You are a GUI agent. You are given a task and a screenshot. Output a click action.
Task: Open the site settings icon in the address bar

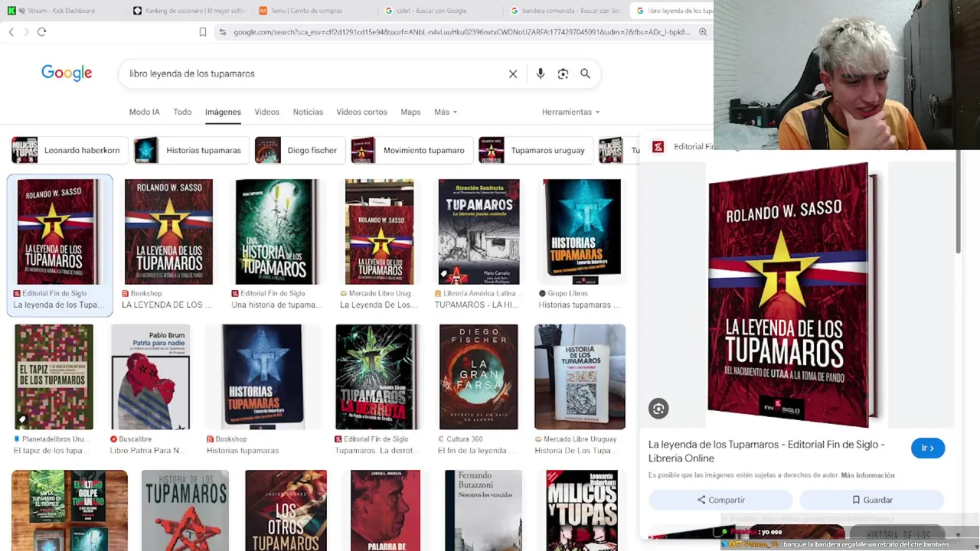(222, 32)
